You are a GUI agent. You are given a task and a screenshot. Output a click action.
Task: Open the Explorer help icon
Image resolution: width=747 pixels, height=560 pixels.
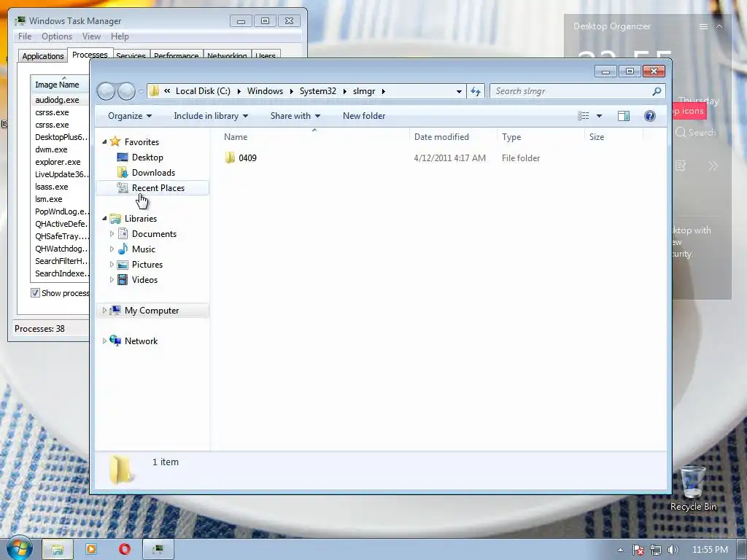pos(649,116)
